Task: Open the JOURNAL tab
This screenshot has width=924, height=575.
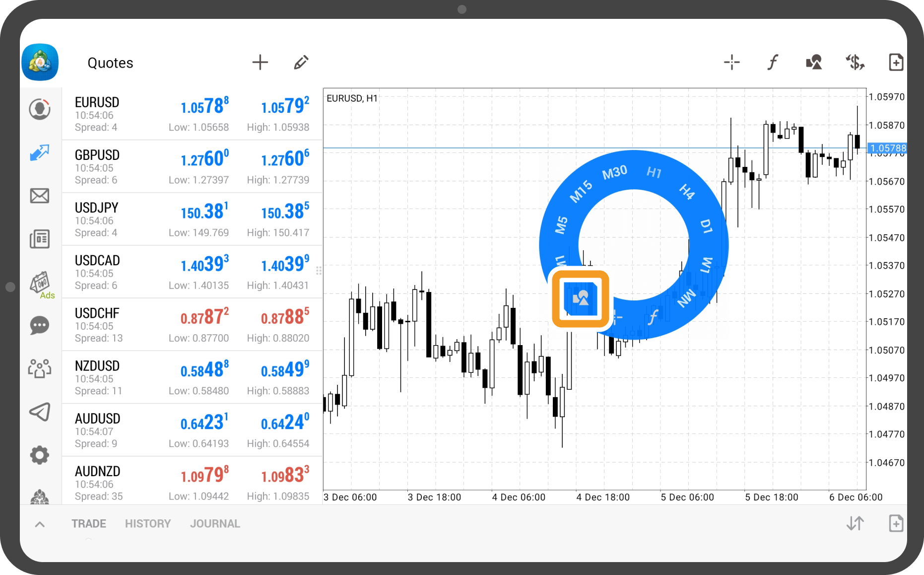Action: coord(215,524)
